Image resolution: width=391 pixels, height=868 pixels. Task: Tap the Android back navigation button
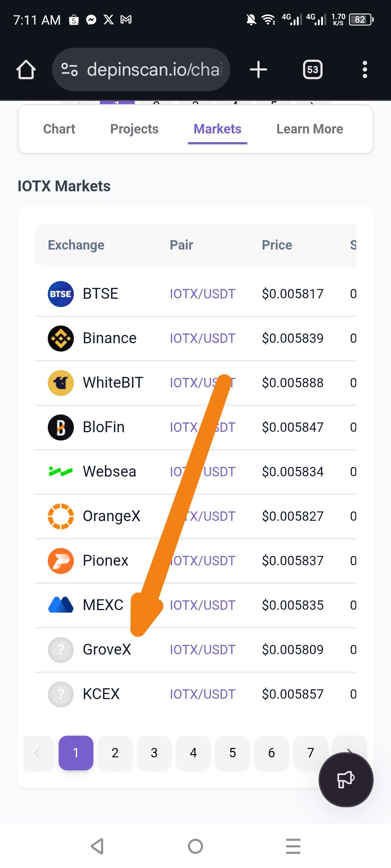97,846
